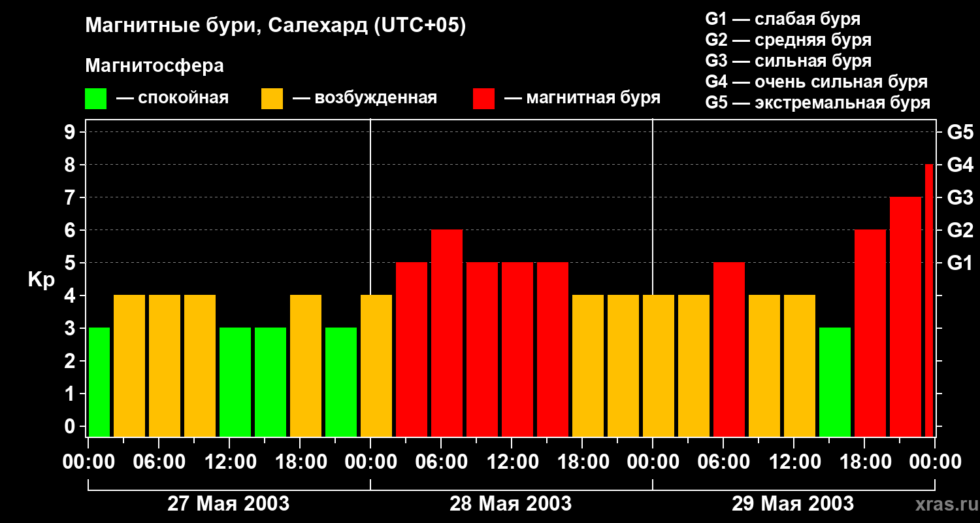Click the green 00:00–03:00 bar on 27 Мая

(99, 382)
